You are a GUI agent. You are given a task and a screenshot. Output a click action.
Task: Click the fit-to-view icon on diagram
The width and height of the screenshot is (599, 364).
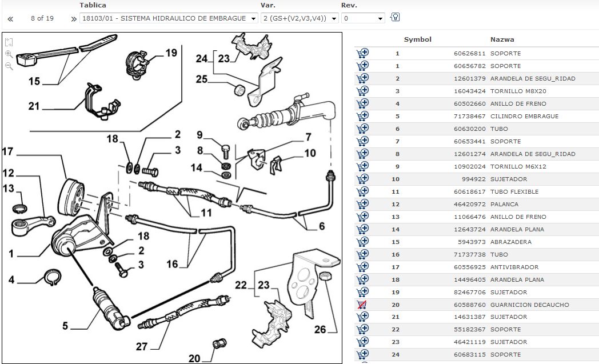coord(9,43)
